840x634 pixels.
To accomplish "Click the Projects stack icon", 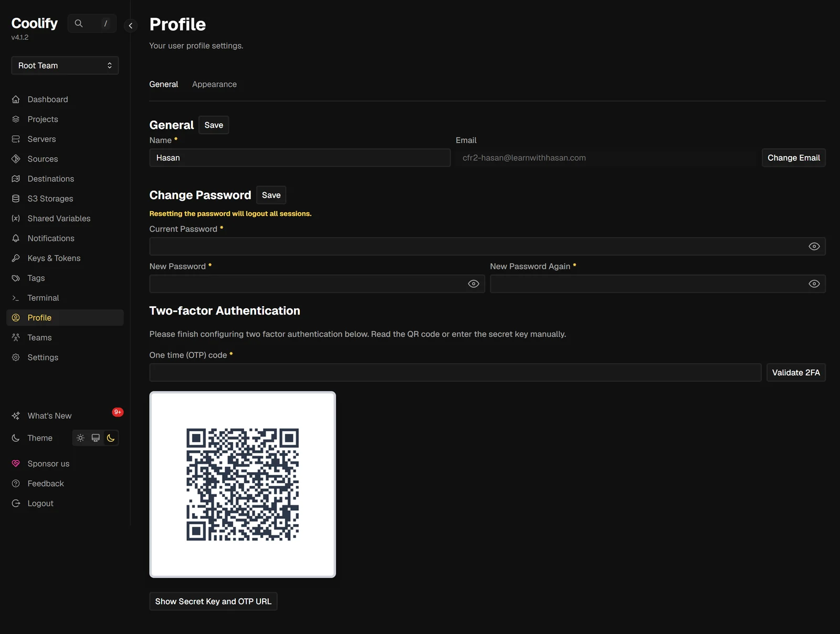I will click(x=16, y=119).
